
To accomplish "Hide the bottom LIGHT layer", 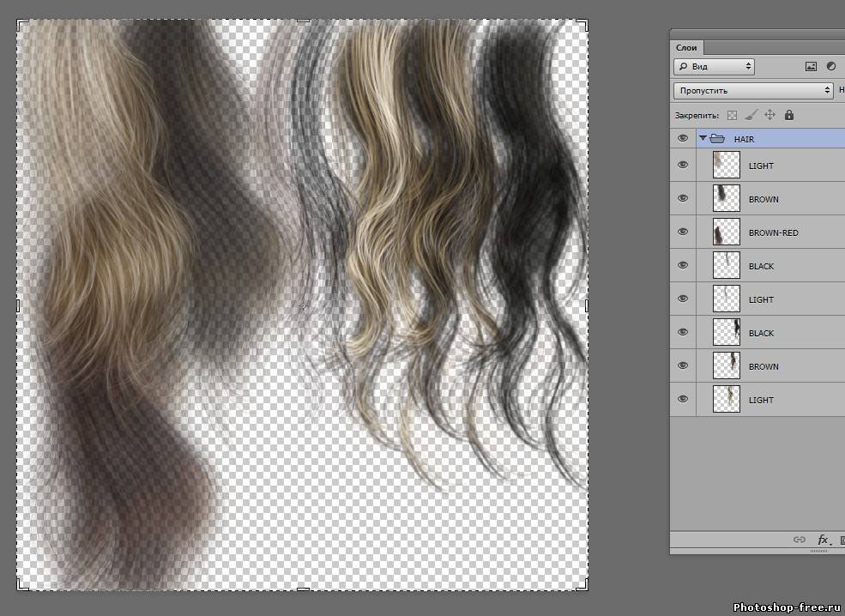I will coord(683,400).
